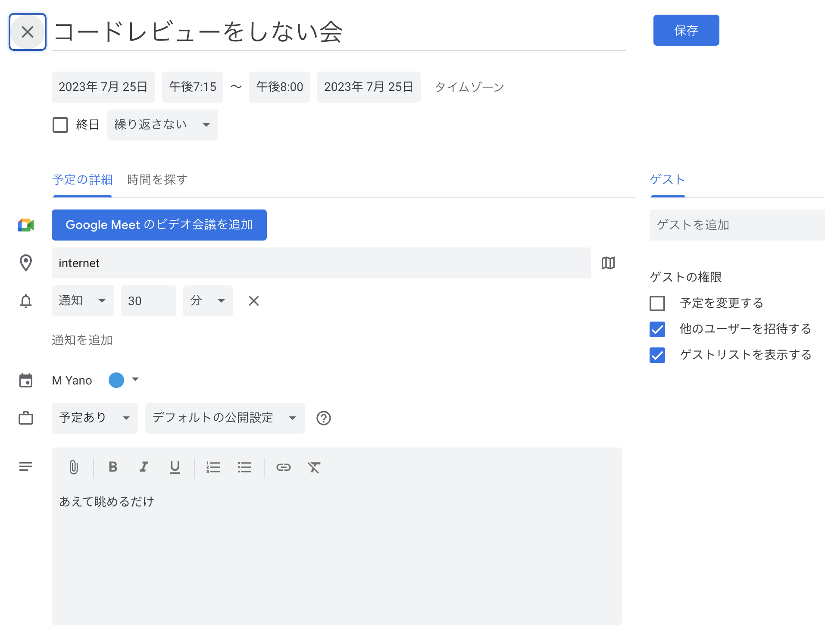Screen dimensions: 825x644
Task: Click the M Yano calendar name
Action: 72,380
